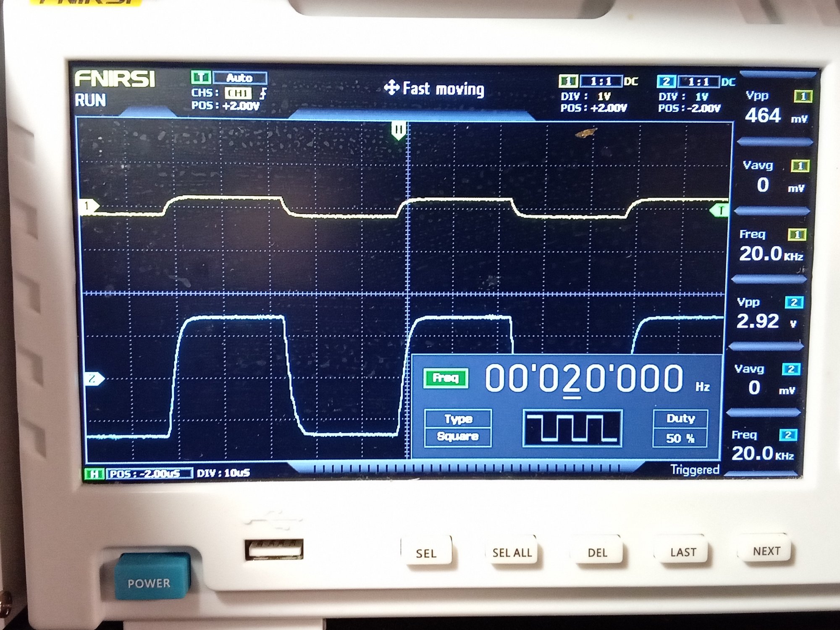Toggle channel 1 indicator in header
The width and height of the screenshot is (840, 630).
coord(569,81)
